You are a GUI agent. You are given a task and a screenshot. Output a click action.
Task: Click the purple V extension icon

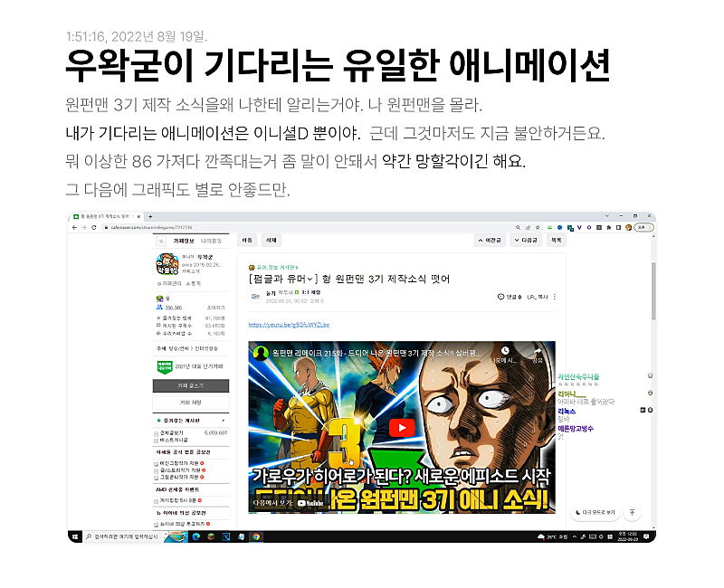(579, 228)
